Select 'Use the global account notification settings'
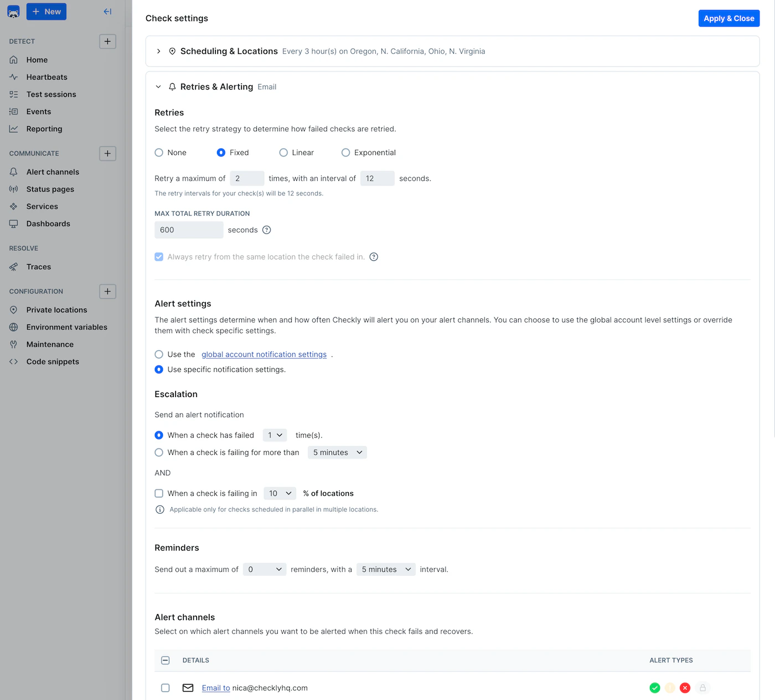This screenshot has height=700, width=775. pyautogui.click(x=159, y=354)
